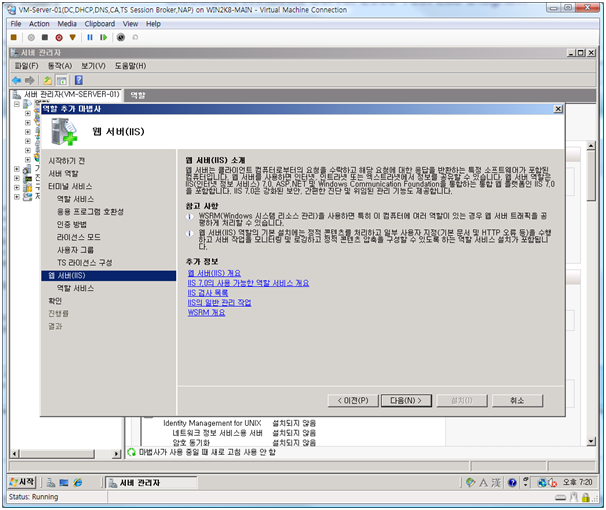The width and height of the screenshot is (606, 510).
Task: Click the 취소 button in the wizard
Action: 517,401
